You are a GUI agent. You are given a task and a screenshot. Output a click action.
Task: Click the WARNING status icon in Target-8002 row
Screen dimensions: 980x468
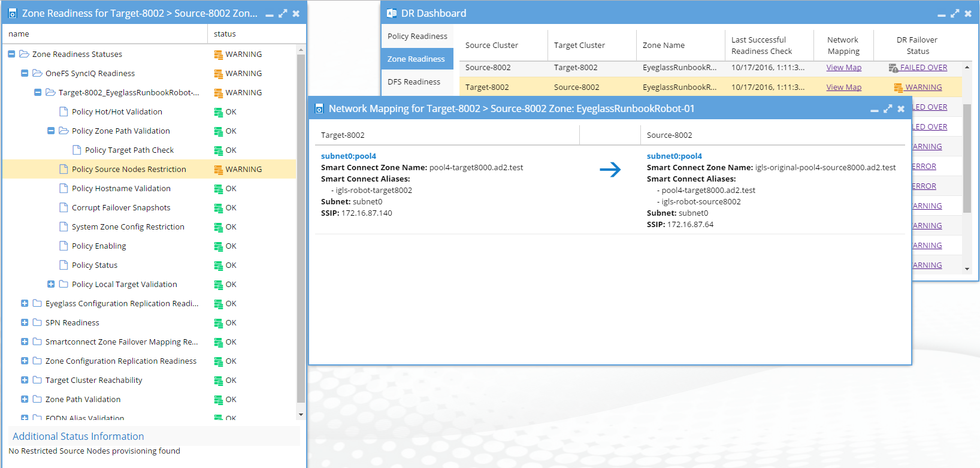(x=899, y=87)
